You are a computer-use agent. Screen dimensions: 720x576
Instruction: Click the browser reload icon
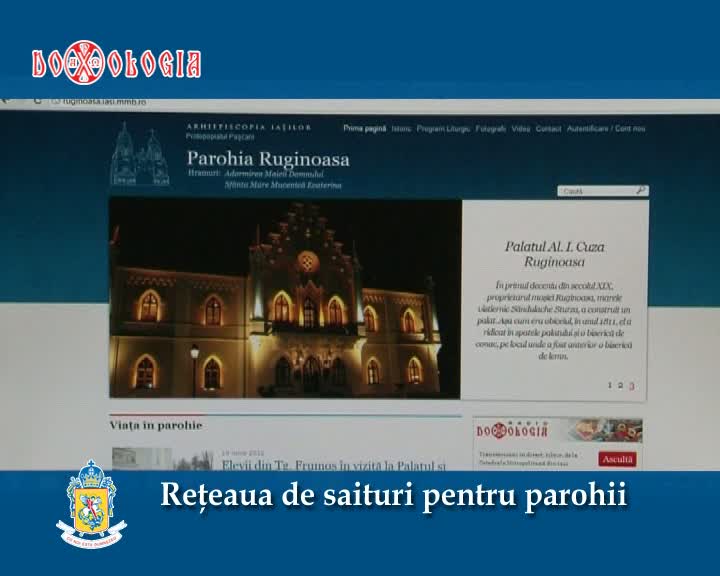pyautogui.click(x=37, y=101)
